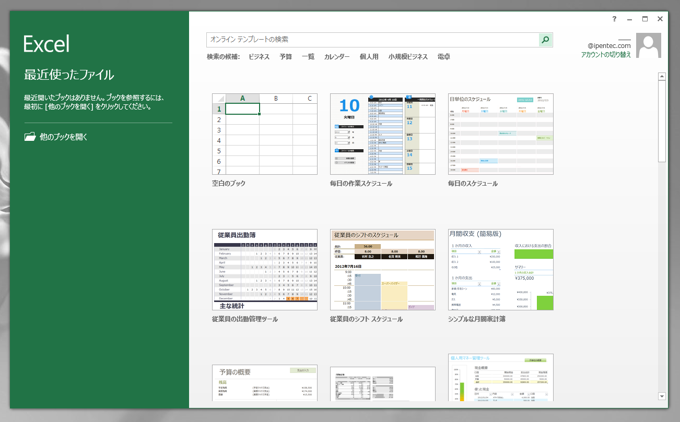680x422 pixels.
Task: Click アカウントの切り替え link
Action: (x=606, y=54)
